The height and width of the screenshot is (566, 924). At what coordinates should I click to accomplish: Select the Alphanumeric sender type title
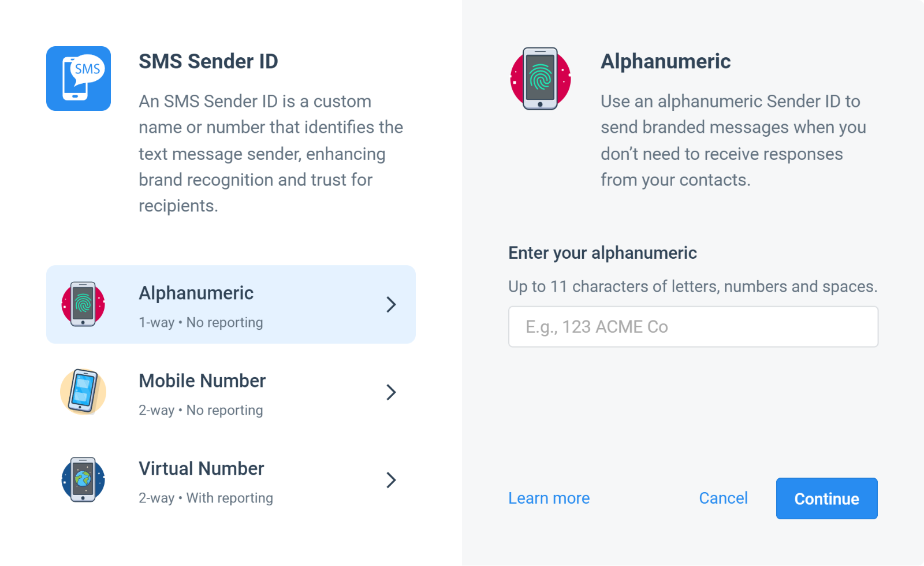pyautogui.click(x=196, y=293)
